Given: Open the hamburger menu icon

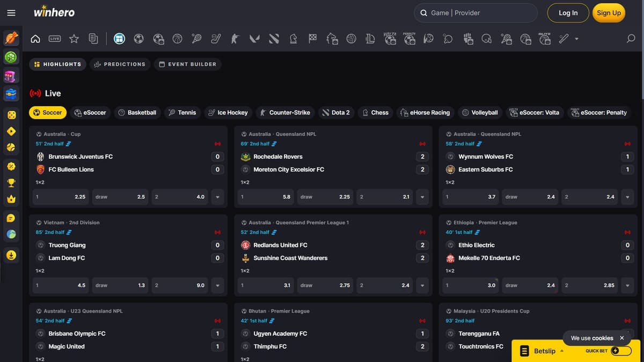Looking at the screenshot, I should [x=11, y=13].
